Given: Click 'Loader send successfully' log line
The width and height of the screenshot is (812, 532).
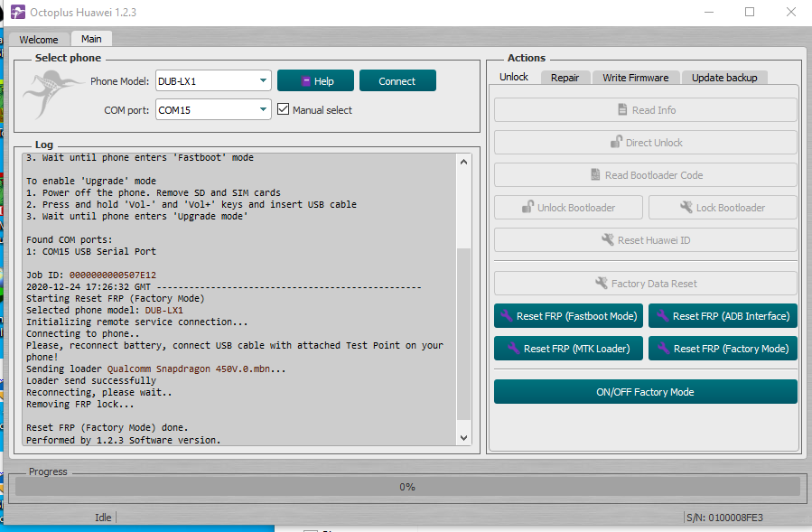Looking at the screenshot, I should [x=91, y=381].
